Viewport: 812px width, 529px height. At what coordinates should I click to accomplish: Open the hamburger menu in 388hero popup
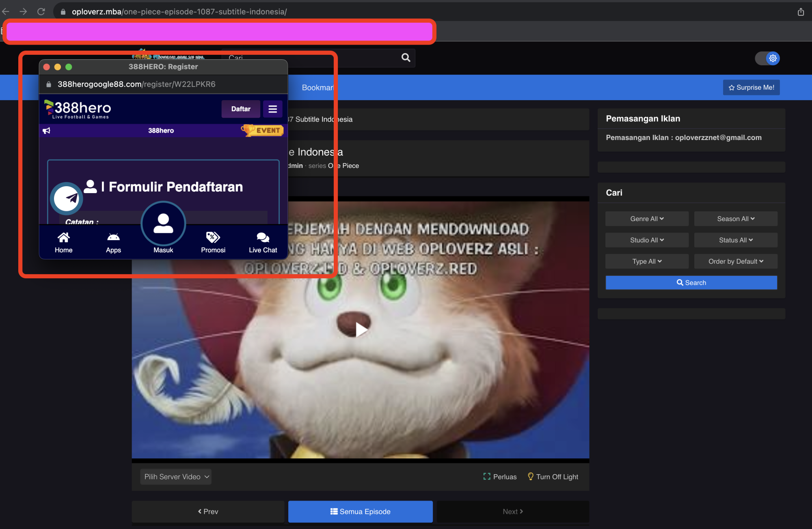point(272,109)
